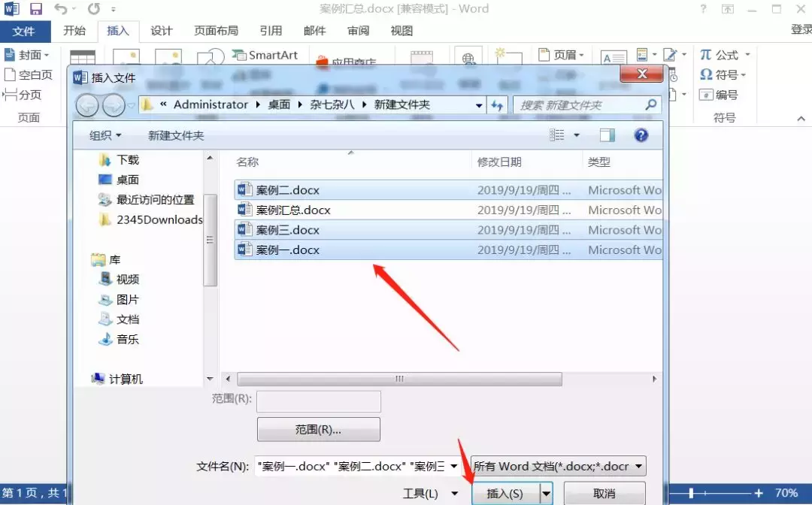Select 2345Downloads folder in navigation pane

click(150, 220)
